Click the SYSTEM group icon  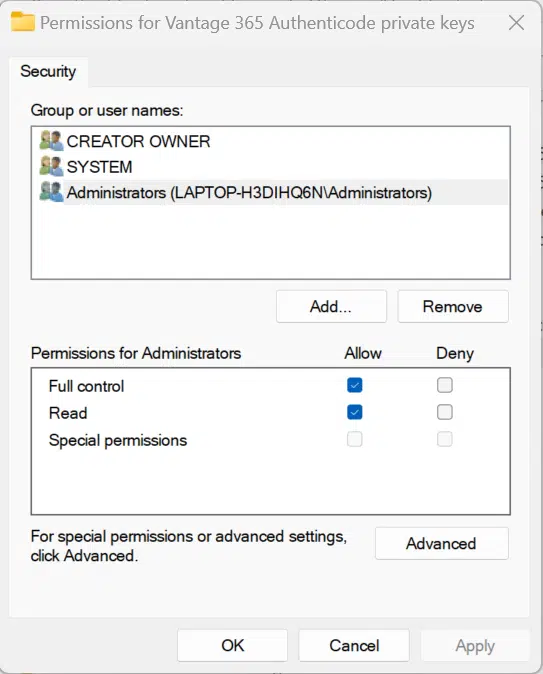51,166
